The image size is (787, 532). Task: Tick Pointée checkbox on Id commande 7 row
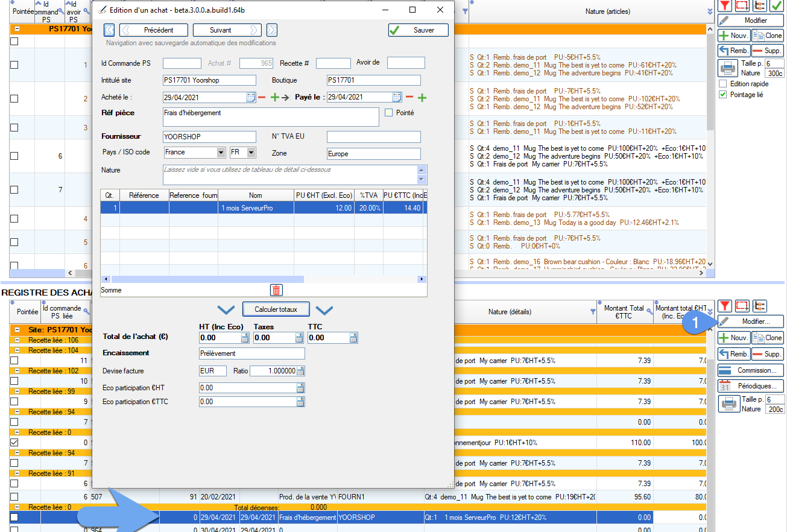click(x=14, y=189)
